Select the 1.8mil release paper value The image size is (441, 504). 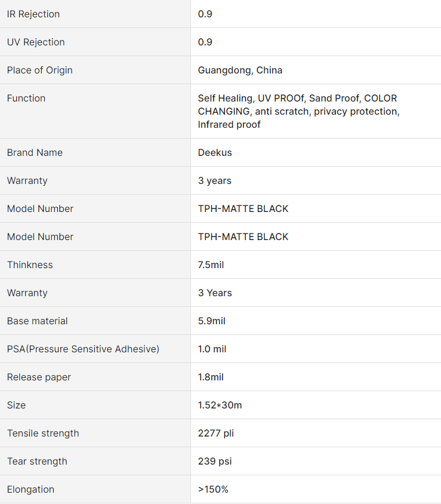point(211,377)
